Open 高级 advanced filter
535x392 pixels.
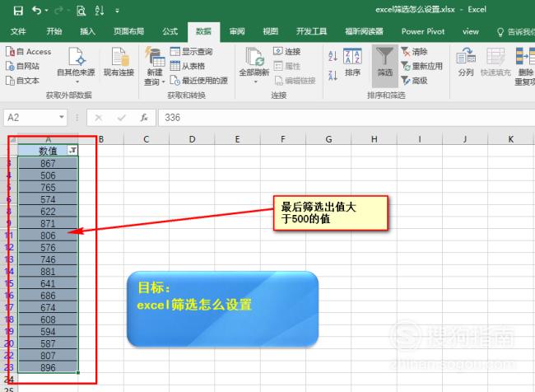(414, 81)
